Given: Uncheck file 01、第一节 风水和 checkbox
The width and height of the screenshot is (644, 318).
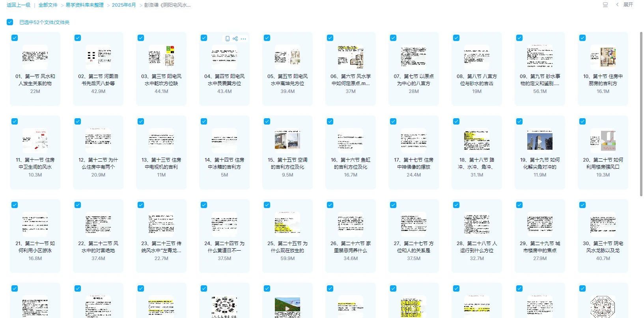Looking at the screenshot, I should pyautogui.click(x=15, y=38).
